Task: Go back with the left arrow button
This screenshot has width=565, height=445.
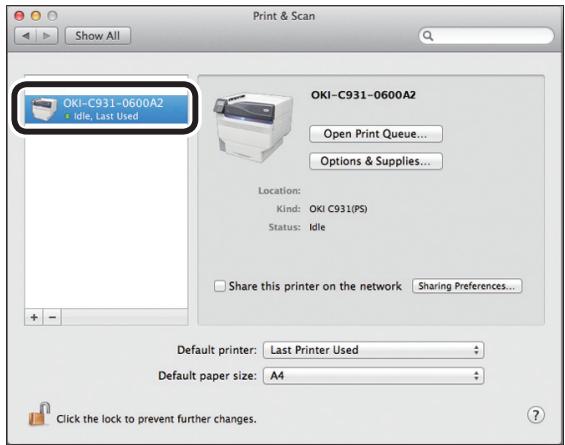Action: pos(26,36)
